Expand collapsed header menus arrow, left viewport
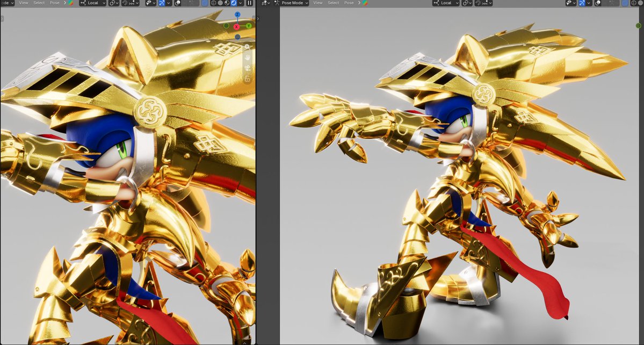This screenshot has width=644, height=345. pos(65,3)
